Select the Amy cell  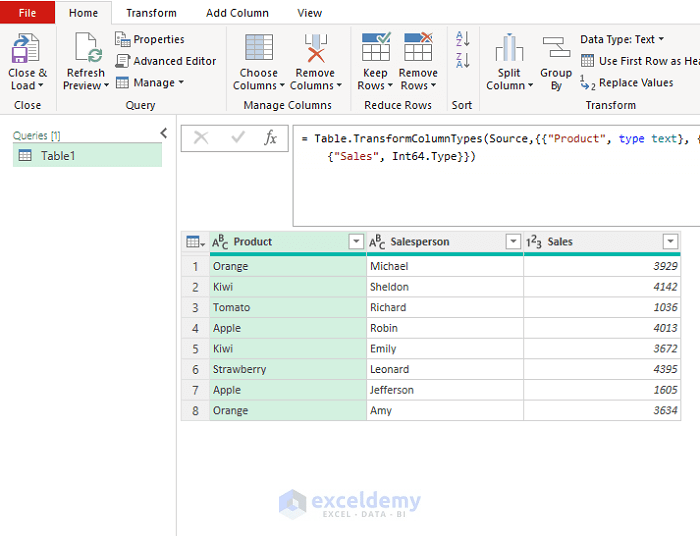[445, 411]
